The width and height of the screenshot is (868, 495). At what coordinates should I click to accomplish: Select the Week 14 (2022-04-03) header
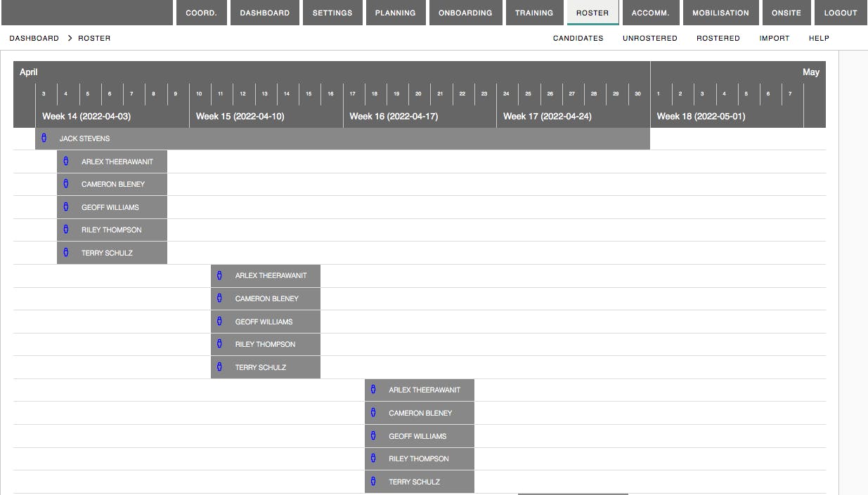(86, 117)
